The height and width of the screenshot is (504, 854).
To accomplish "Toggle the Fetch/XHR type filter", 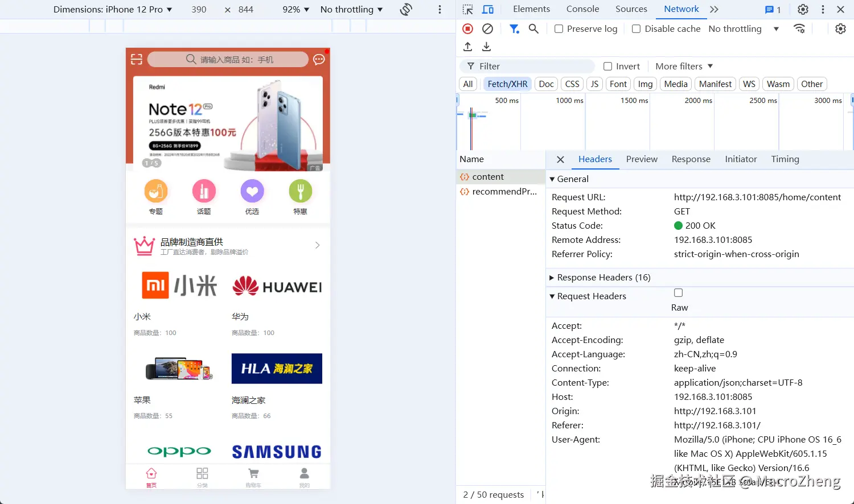I will click(x=507, y=84).
